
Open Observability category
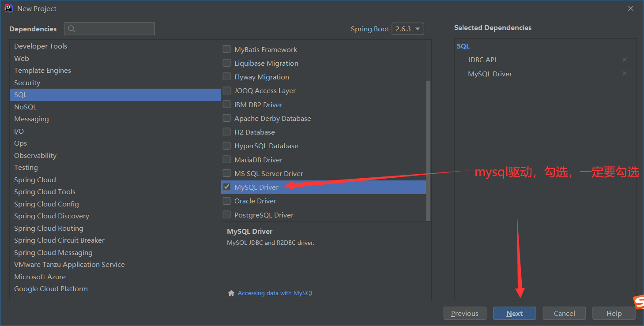(x=115, y=155)
